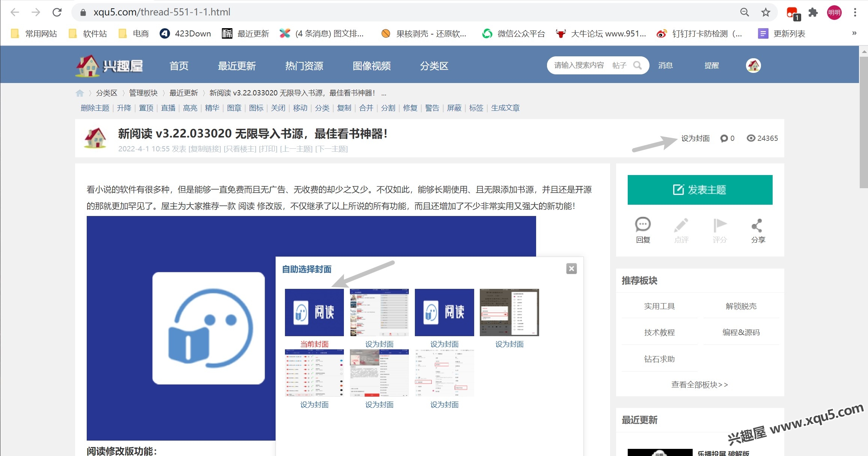Open the 帖子 search type dropdown
The height and width of the screenshot is (456, 868).
(619, 65)
